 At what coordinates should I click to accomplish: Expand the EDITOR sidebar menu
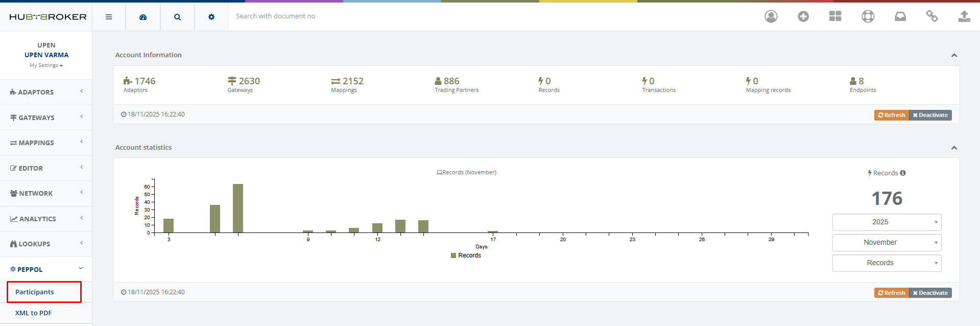[x=46, y=168]
